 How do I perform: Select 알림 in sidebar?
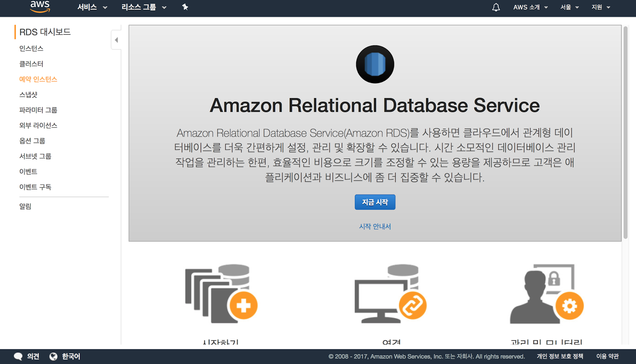tap(25, 206)
